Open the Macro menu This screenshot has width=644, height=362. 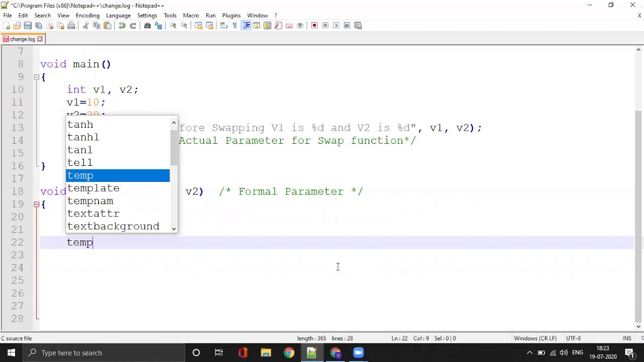pyautogui.click(x=191, y=16)
